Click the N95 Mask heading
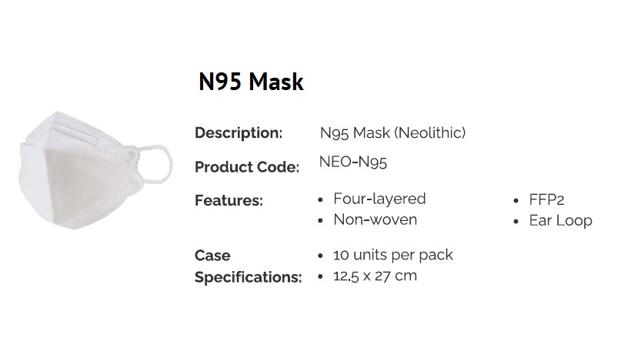This screenshot has width=644, height=355. (x=251, y=82)
